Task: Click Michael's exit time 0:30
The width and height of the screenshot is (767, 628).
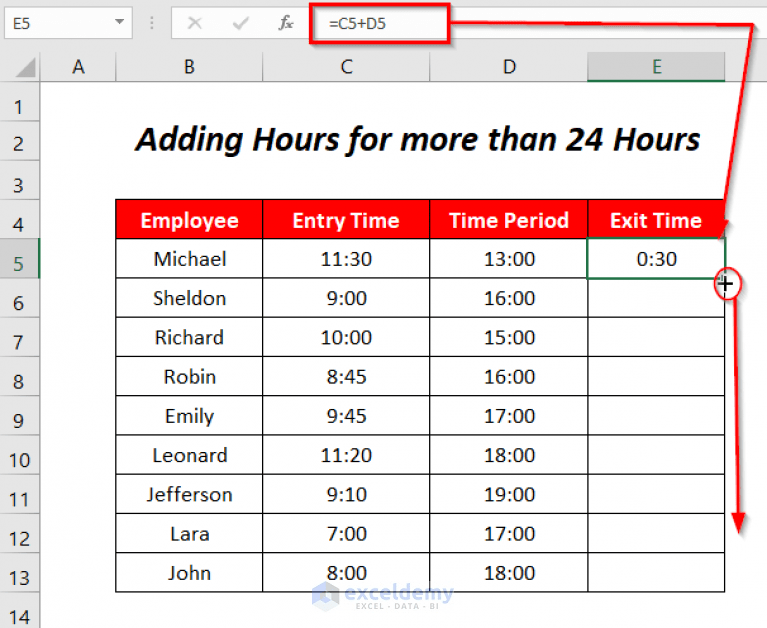Action: (x=656, y=259)
